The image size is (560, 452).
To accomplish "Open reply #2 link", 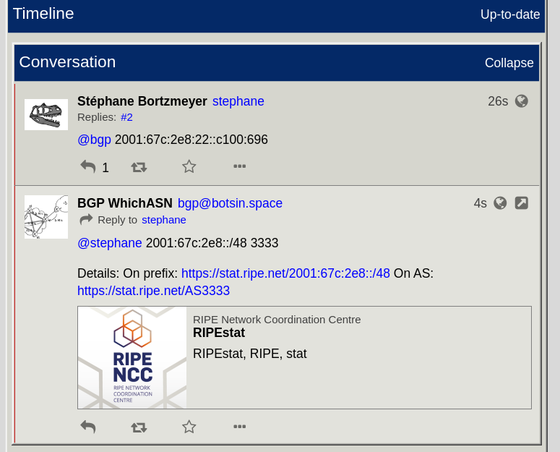I will [x=126, y=117].
